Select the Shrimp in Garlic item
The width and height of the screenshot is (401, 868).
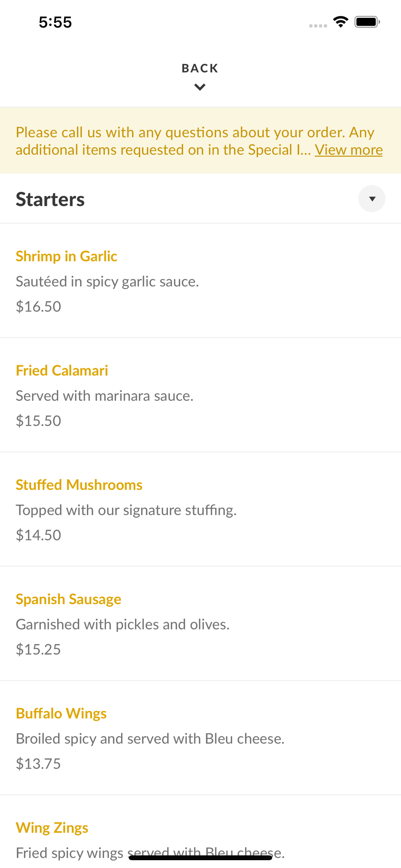pyautogui.click(x=66, y=256)
